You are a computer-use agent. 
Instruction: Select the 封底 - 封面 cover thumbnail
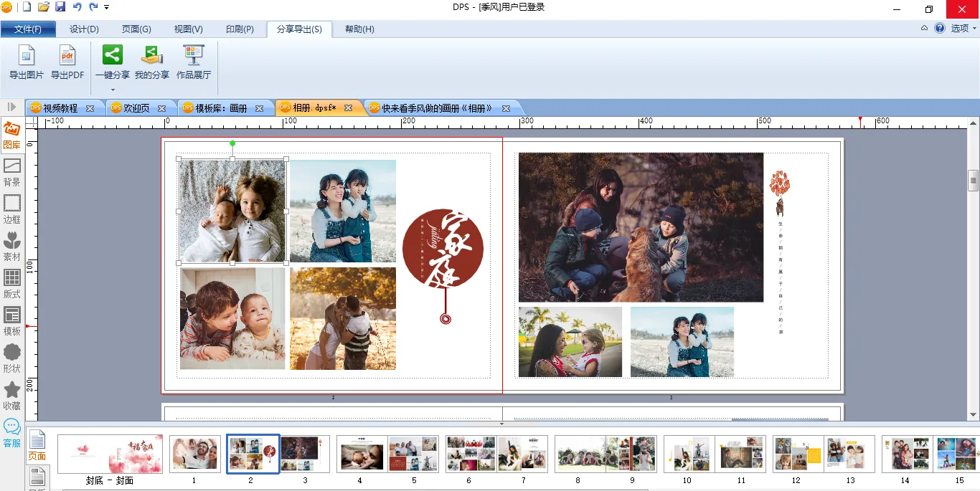click(x=110, y=454)
